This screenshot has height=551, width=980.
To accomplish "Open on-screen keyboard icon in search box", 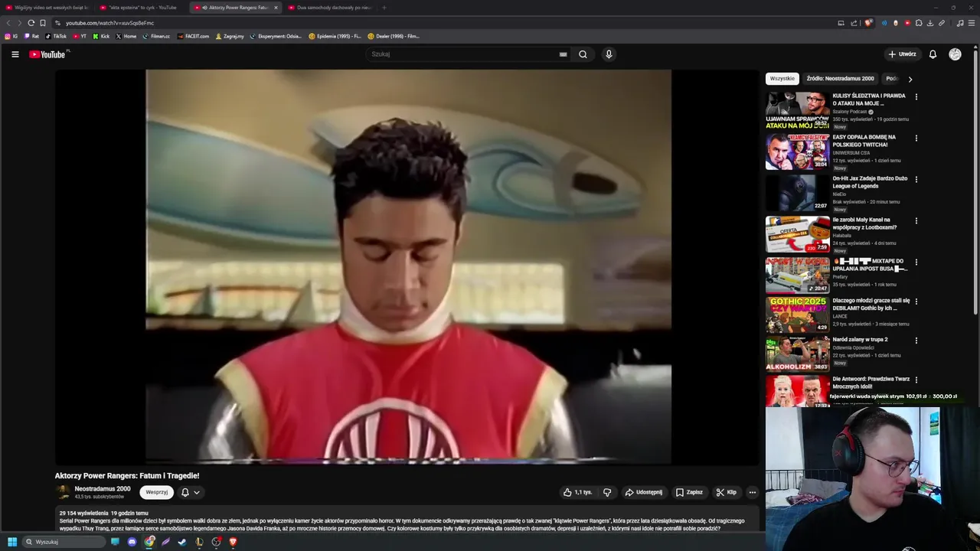I will click(x=563, y=54).
